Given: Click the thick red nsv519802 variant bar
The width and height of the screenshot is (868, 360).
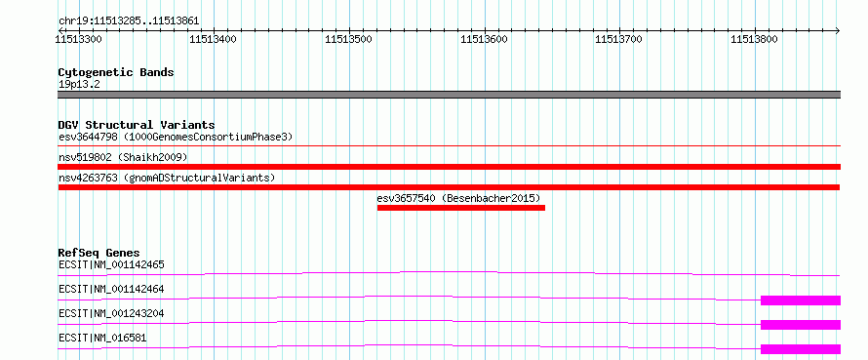Looking at the screenshot, I should pyautogui.click(x=449, y=167).
